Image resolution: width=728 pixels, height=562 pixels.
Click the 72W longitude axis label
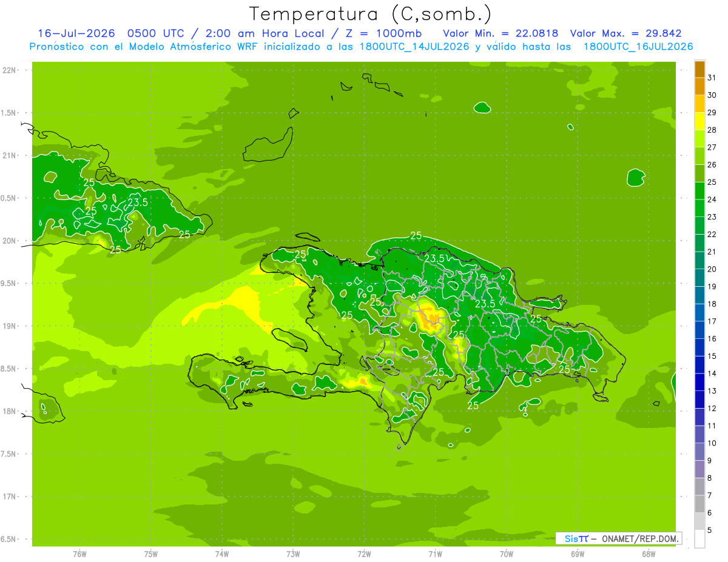point(364,554)
